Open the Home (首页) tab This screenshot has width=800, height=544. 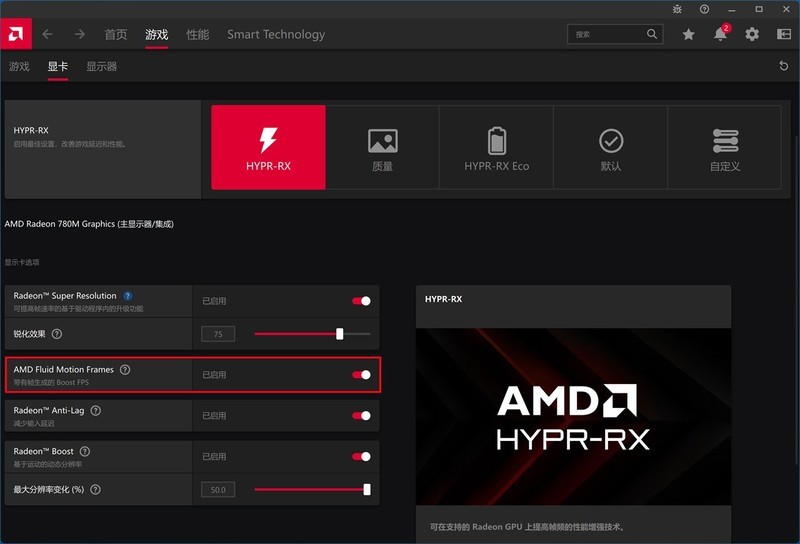tap(116, 34)
